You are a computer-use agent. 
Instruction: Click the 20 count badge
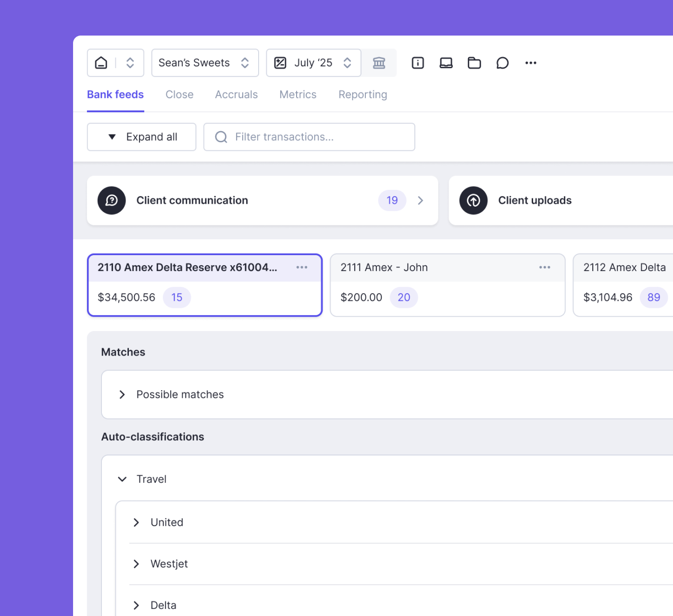[x=404, y=297]
